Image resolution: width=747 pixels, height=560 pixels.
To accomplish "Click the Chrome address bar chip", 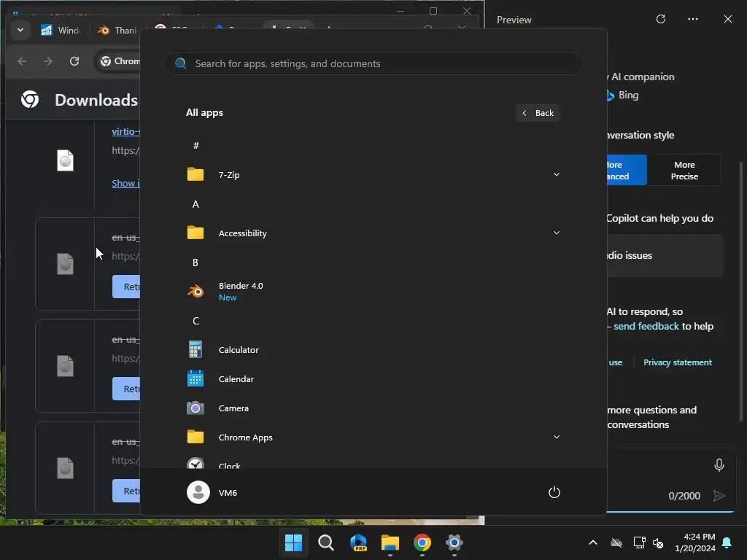I will [x=120, y=61].
